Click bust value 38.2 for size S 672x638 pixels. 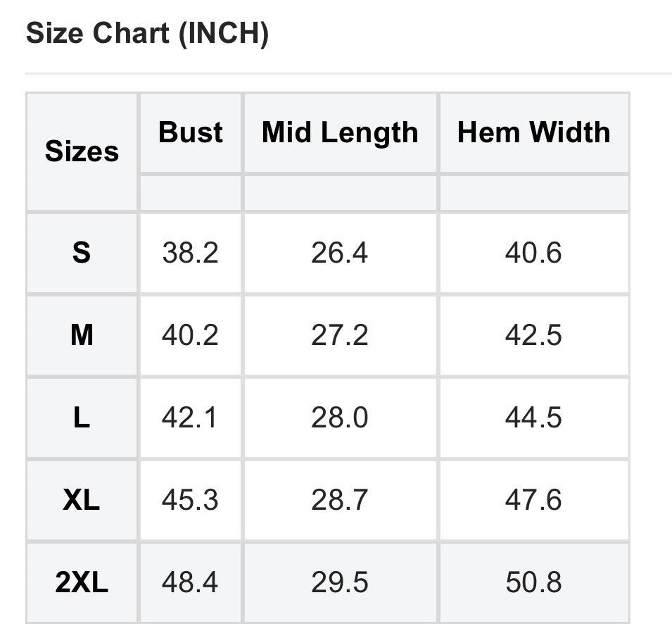coord(190,253)
